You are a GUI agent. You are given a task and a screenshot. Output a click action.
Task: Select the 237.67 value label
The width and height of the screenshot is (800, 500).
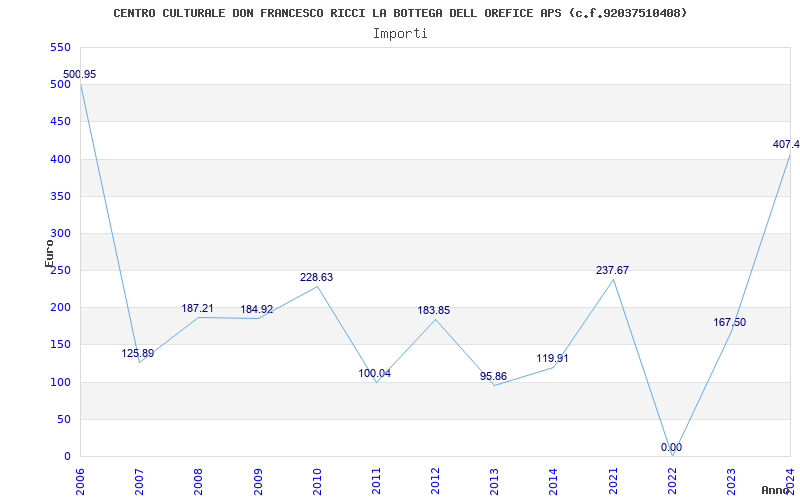[612, 270]
